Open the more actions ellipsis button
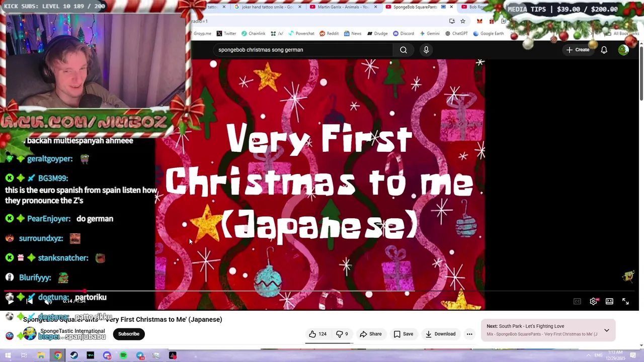This screenshot has height=362, width=644. point(469,334)
